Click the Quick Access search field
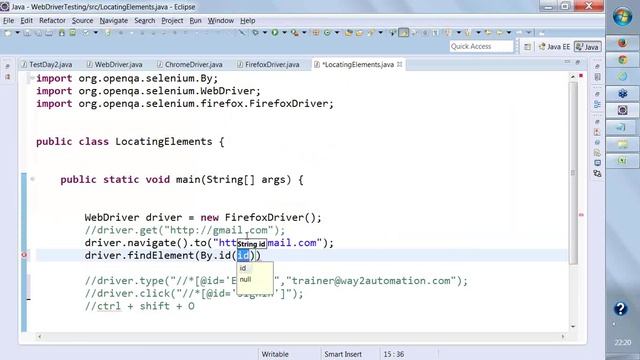The width and height of the screenshot is (640, 360). pyautogui.click(x=481, y=47)
